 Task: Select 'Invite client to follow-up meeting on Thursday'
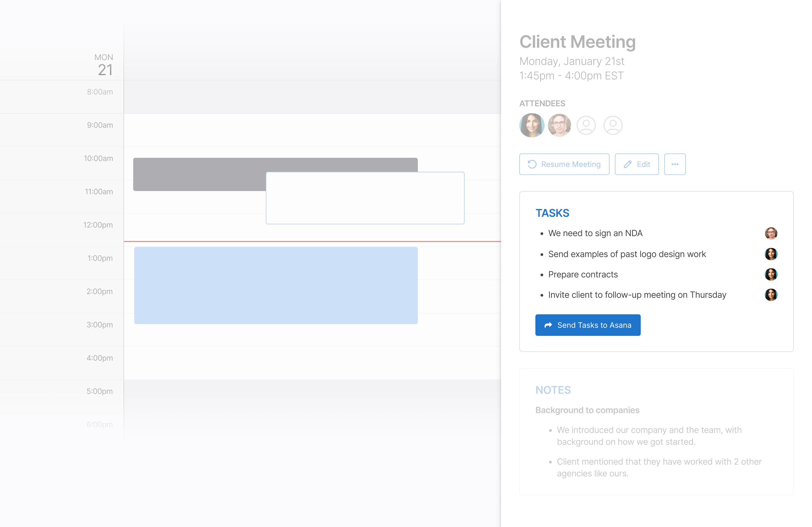(x=637, y=295)
